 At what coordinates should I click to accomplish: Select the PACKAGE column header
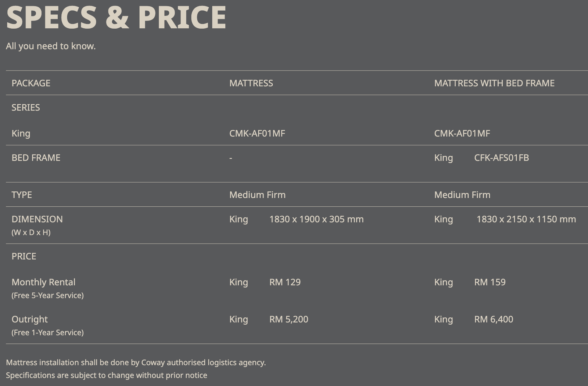coord(31,83)
